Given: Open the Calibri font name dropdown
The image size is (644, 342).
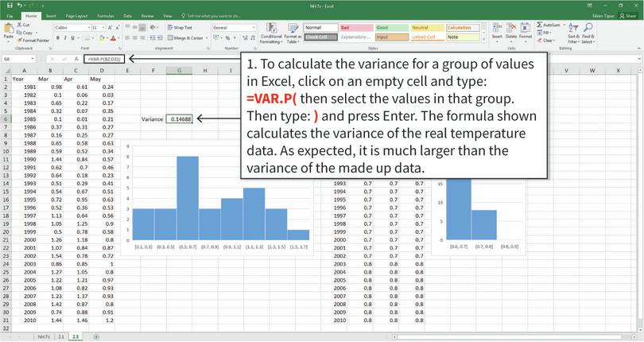Looking at the screenshot, I should tap(89, 28).
